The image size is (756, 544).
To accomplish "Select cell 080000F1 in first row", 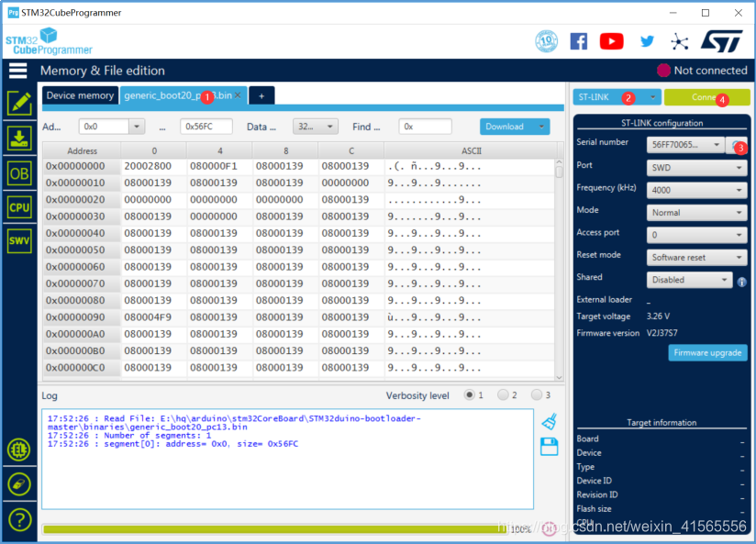I will click(219, 166).
